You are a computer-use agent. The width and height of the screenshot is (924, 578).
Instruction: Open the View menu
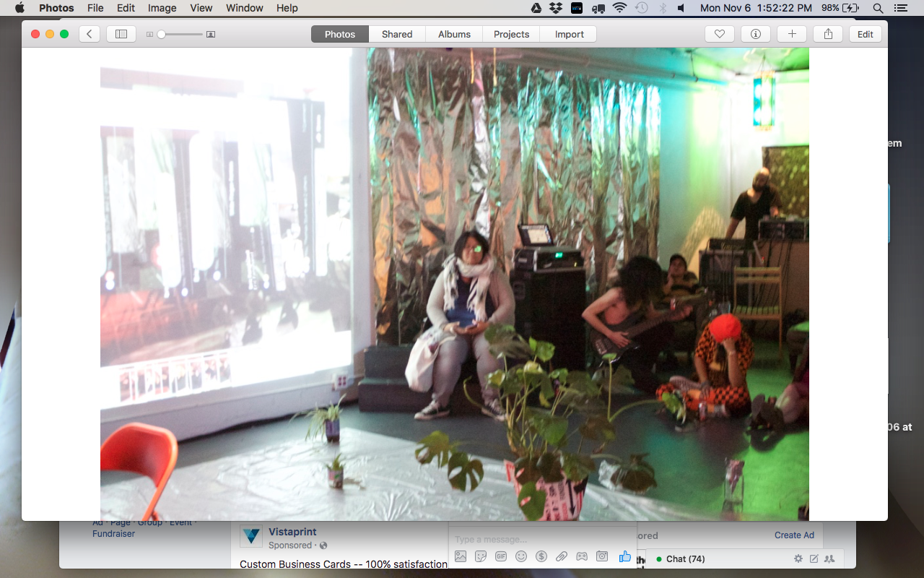[x=201, y=8]
